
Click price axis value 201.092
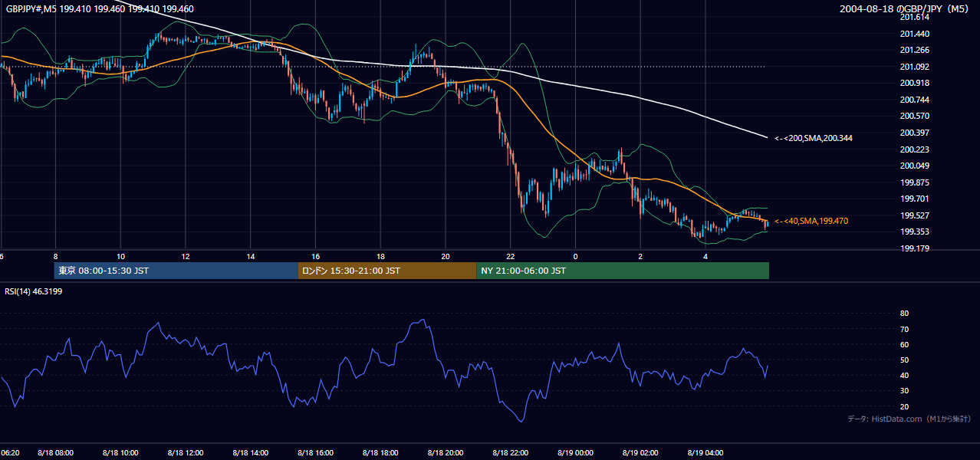915,67
